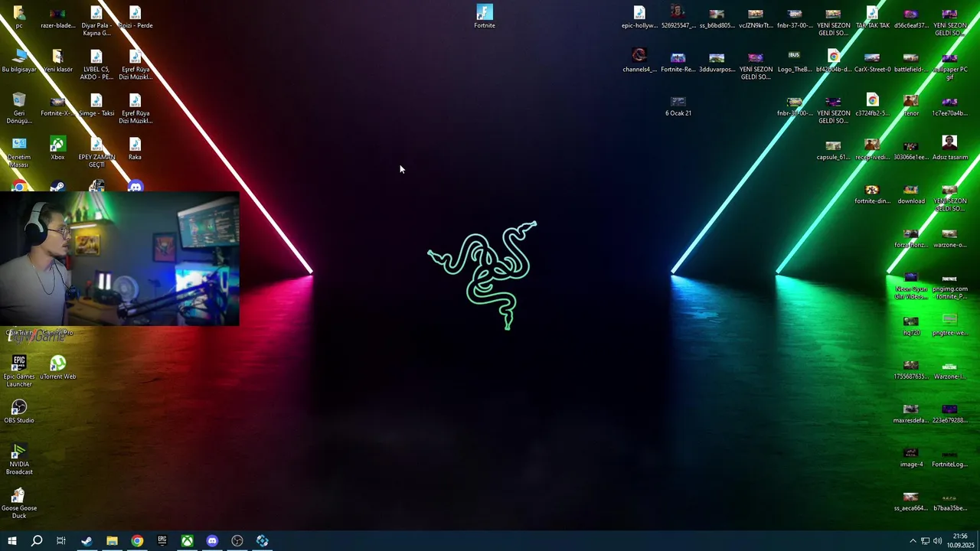Select the capsule_61 image file
The height and width of the screenshot is (551, 980).
[834, 149]
